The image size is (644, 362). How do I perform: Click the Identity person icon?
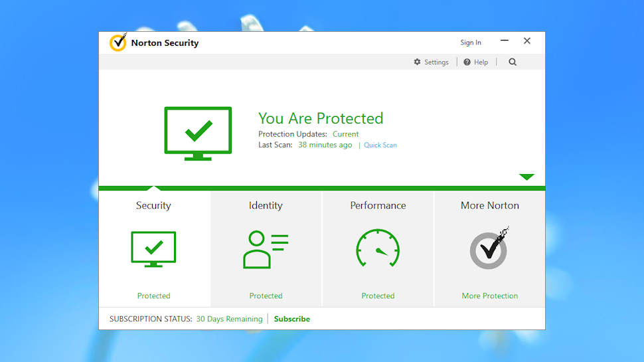(266, 249)
